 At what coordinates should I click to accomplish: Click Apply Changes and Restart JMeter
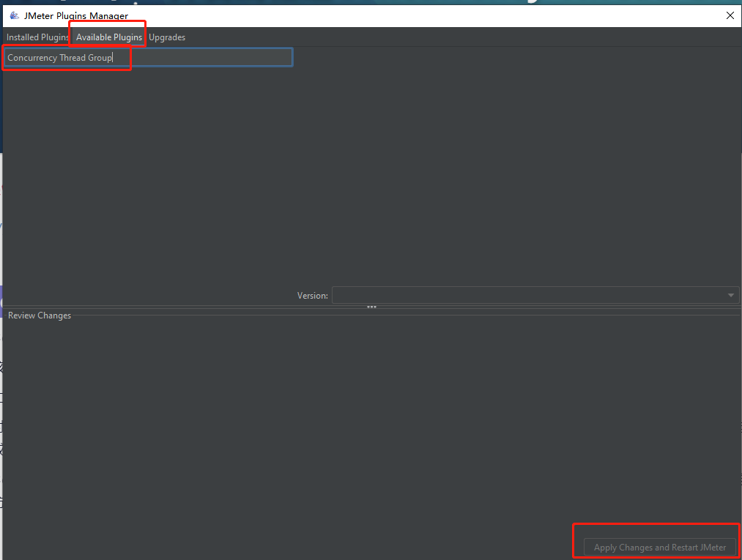pyautogui.click(x=660, y=548)
